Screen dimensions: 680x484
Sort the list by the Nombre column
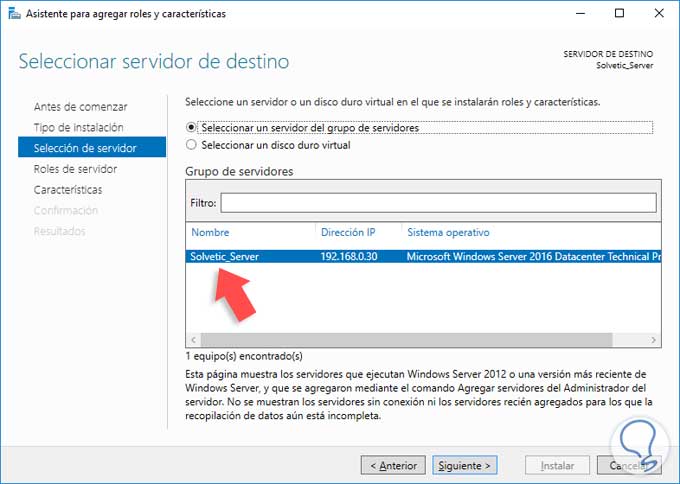click(210, 232)
